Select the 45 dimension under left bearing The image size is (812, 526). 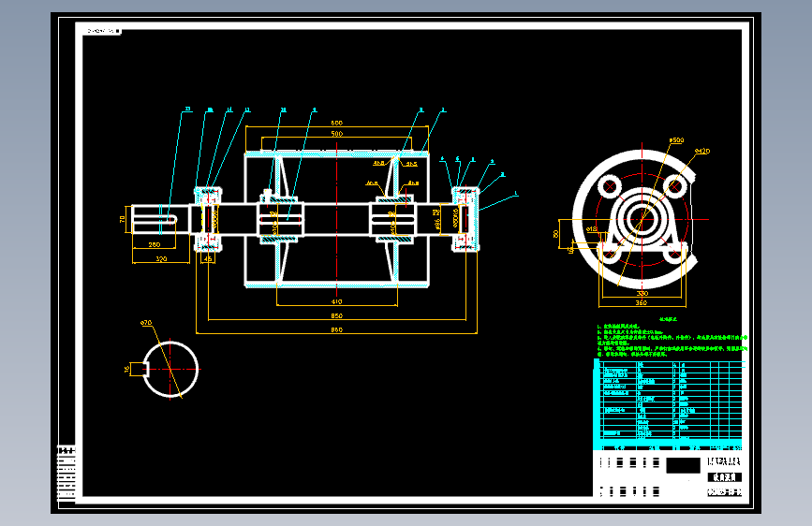point(208,259)
